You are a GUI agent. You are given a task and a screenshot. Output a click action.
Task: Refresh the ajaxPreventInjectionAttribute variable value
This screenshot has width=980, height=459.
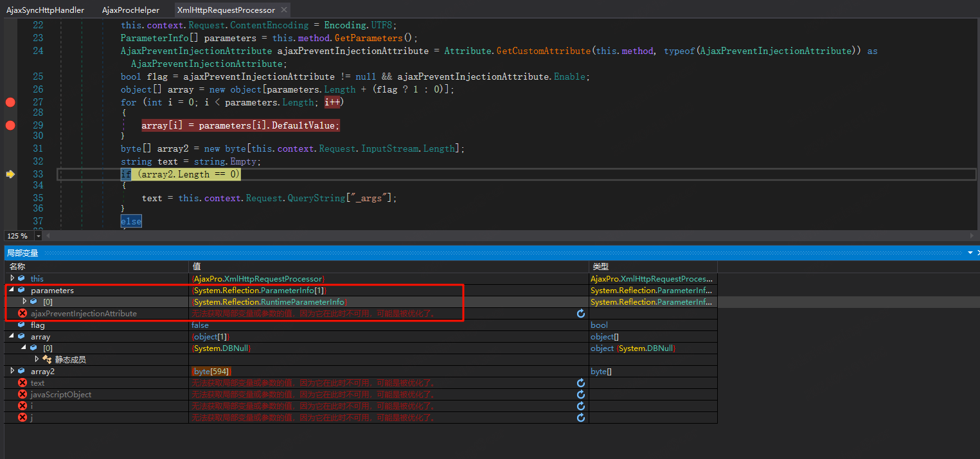pos(581,314)
